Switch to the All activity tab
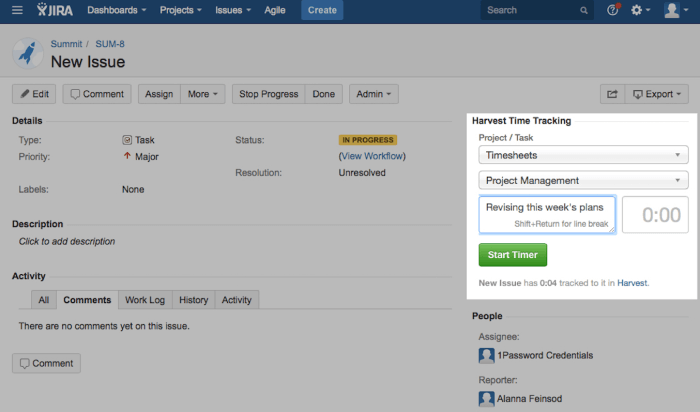Viewport: 700px width, 412px height. point(44,300)
